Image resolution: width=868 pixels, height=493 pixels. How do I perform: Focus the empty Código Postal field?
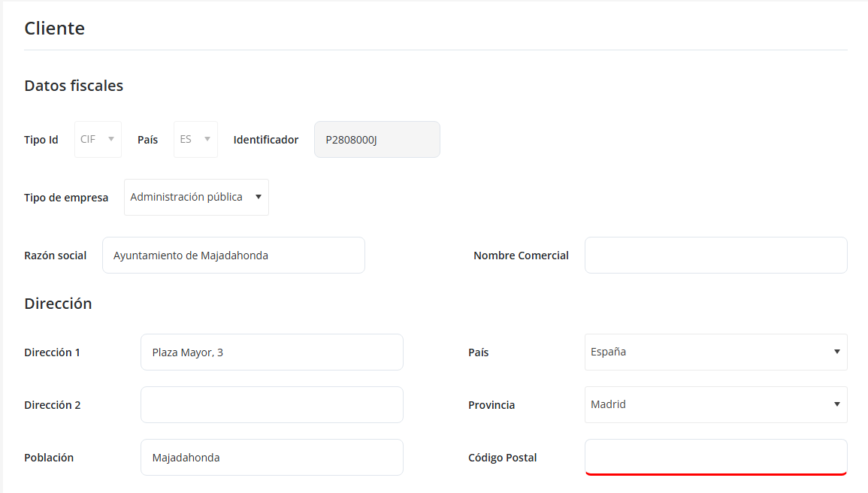click(715, 457)
